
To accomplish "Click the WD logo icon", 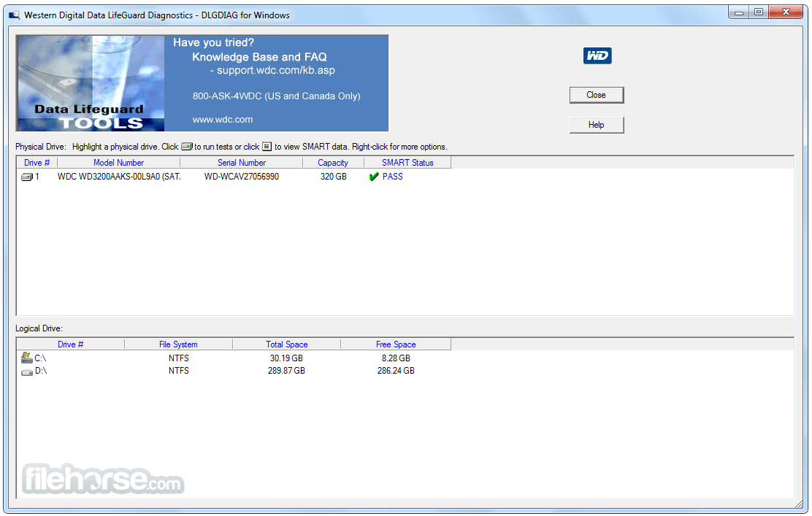I will (597, 56).
